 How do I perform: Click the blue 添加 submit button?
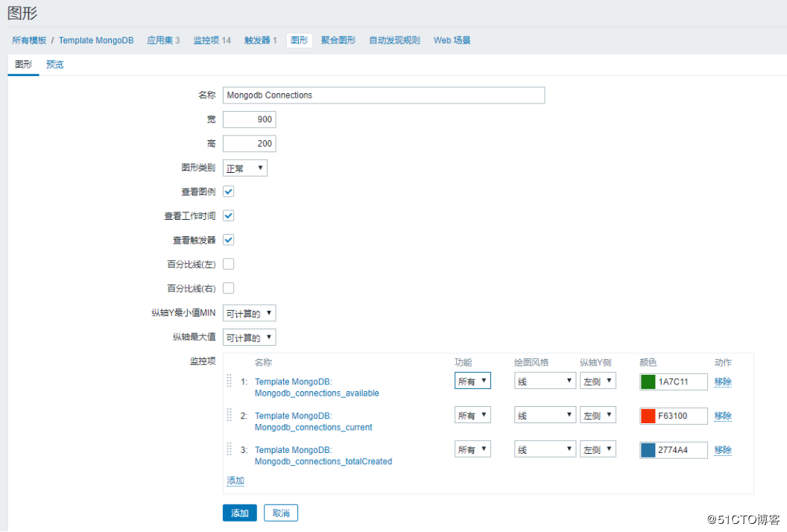(x=240, y=513)
